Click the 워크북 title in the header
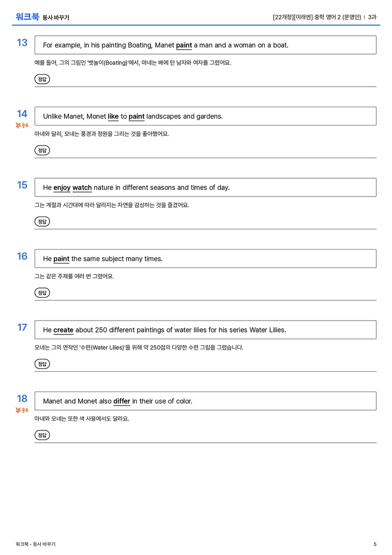Viewport: 392px width, 555px height. 27,17
